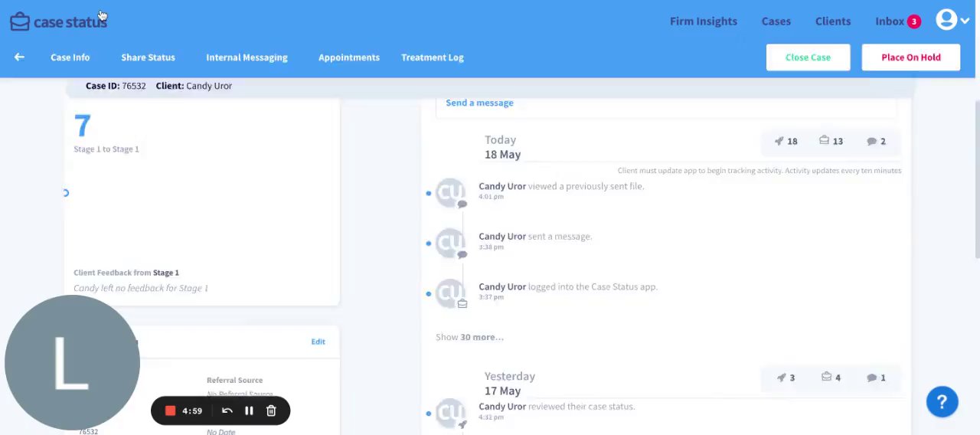This screenshot has width=980, height=435.
Task: Open Firm Insights in top navigation
Action: [x=703, y=21]
